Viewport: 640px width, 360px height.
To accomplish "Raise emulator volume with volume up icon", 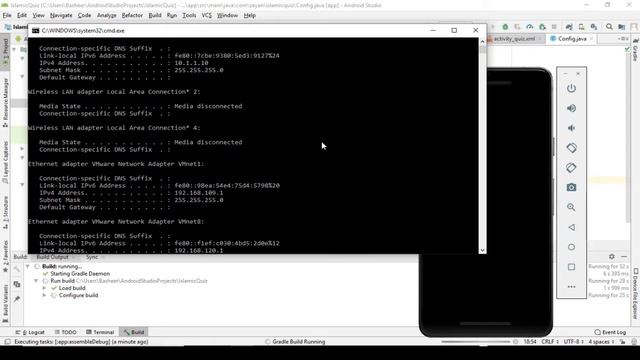I will [x=571, y=108].
